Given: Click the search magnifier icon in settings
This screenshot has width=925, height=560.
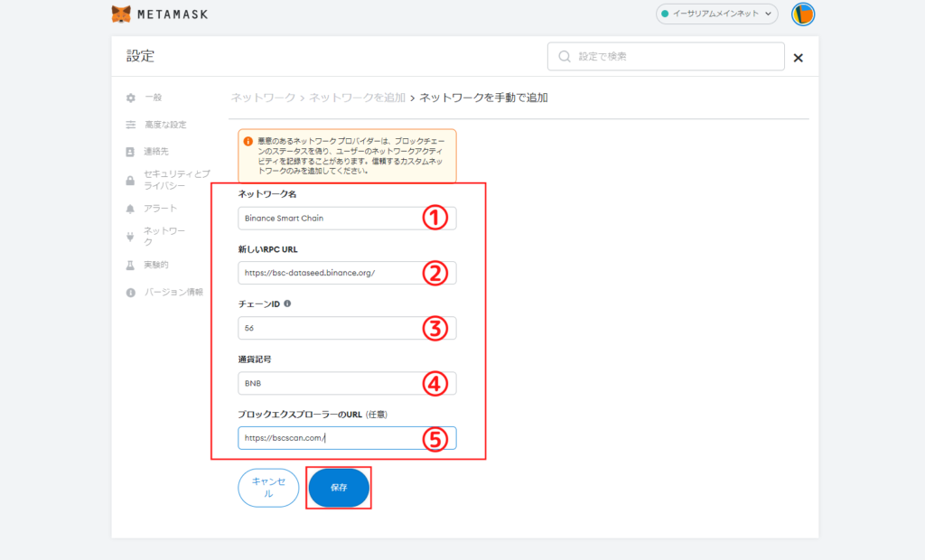Looking at the screenshot, I should tap(565, 57).
